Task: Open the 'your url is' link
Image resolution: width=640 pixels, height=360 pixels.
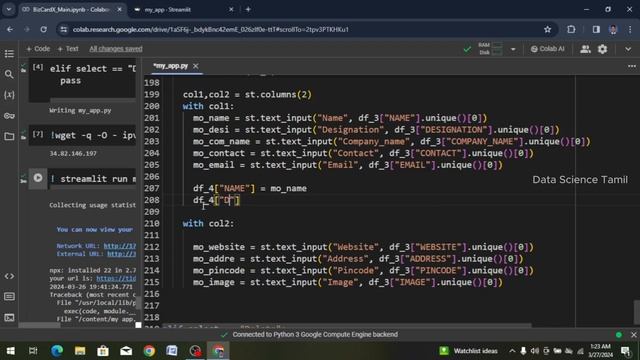Action: click(116, 278)
